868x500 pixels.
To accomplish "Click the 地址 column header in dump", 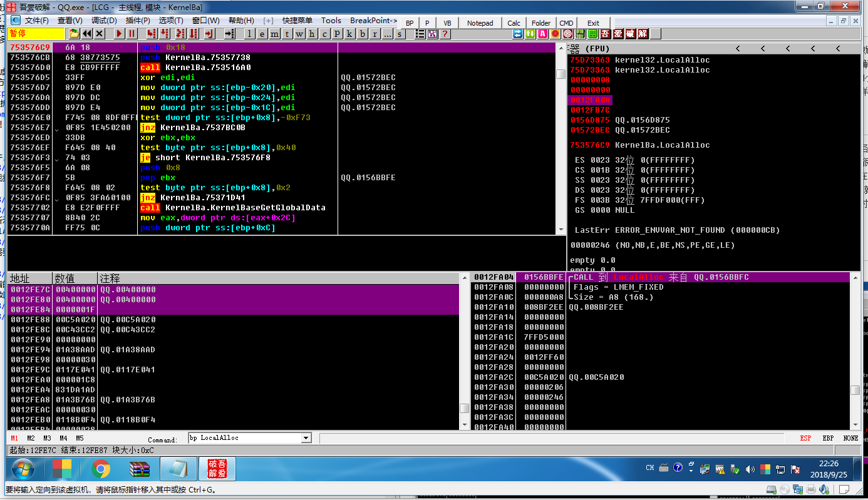I will (x=29, y=278).
